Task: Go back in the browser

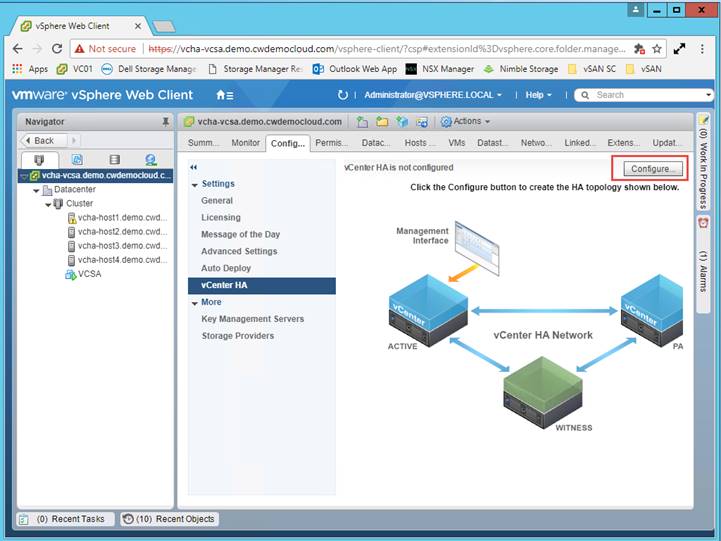Action: coord(17,49)
